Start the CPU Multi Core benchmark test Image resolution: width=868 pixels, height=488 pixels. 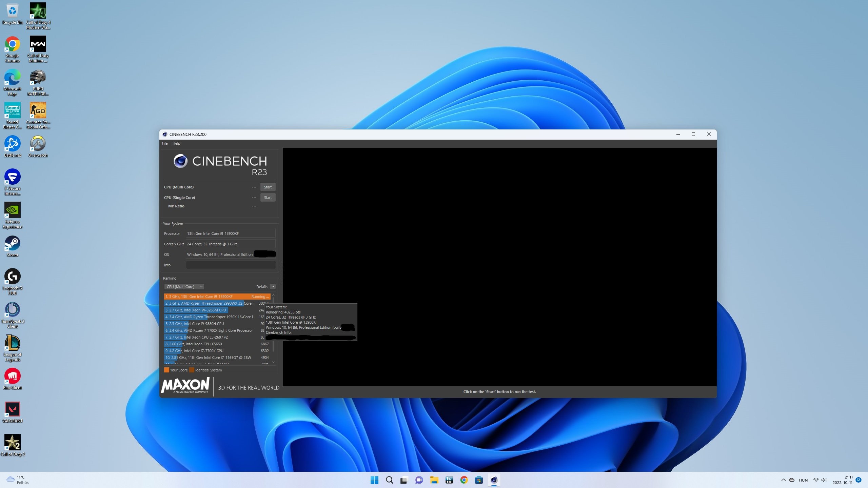(x=268, y=187)
